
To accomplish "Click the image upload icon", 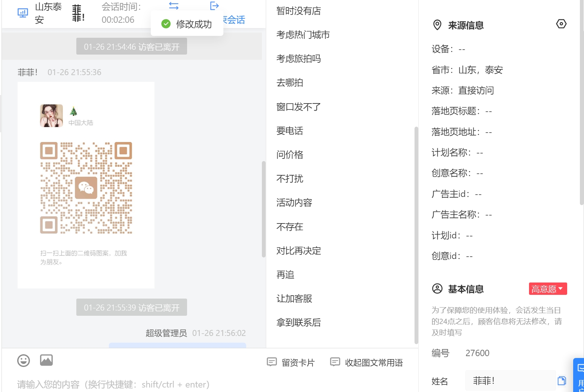I will (46, 360).
